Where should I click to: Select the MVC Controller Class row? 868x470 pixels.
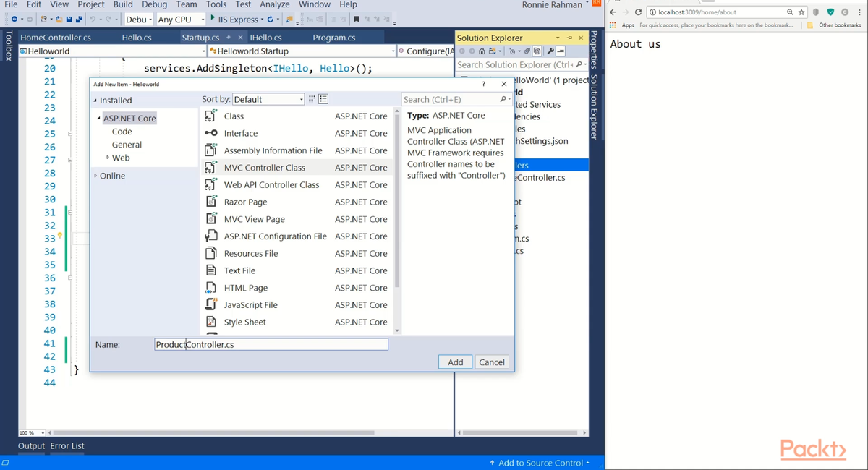point(297,168)
